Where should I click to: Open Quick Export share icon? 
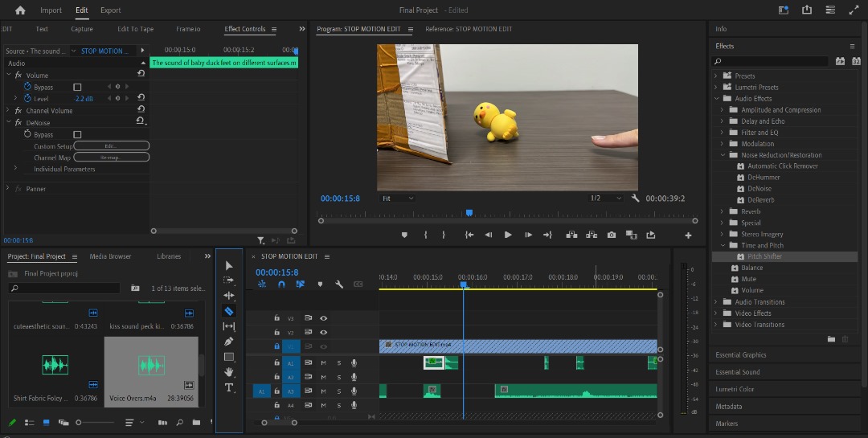(807, 10)
